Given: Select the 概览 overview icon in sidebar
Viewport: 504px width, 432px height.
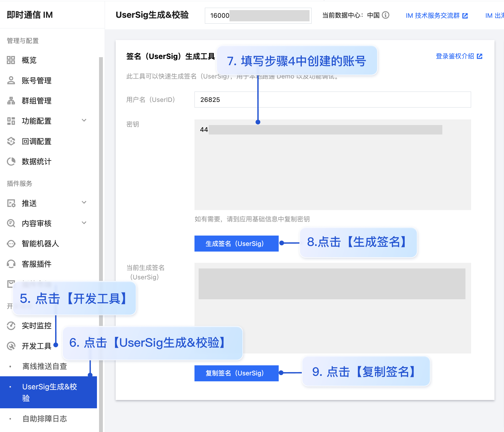Looking at the screenshot, I should (11, 60).
